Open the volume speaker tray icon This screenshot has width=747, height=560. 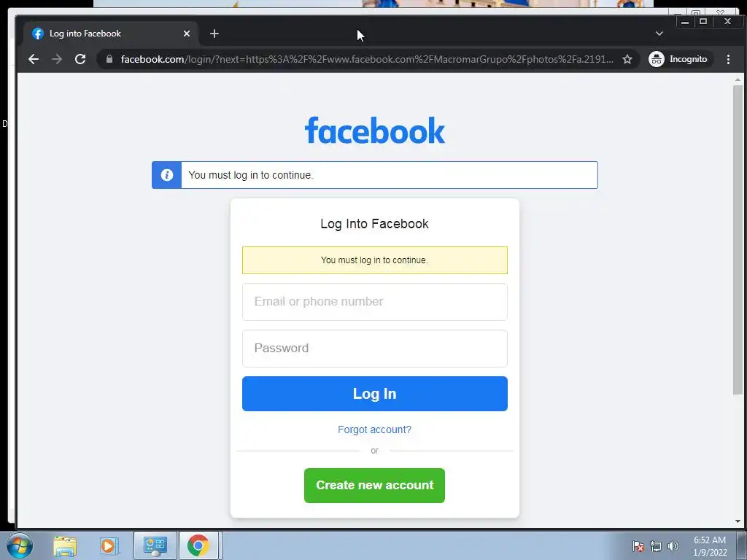click(x=673, y=546)
